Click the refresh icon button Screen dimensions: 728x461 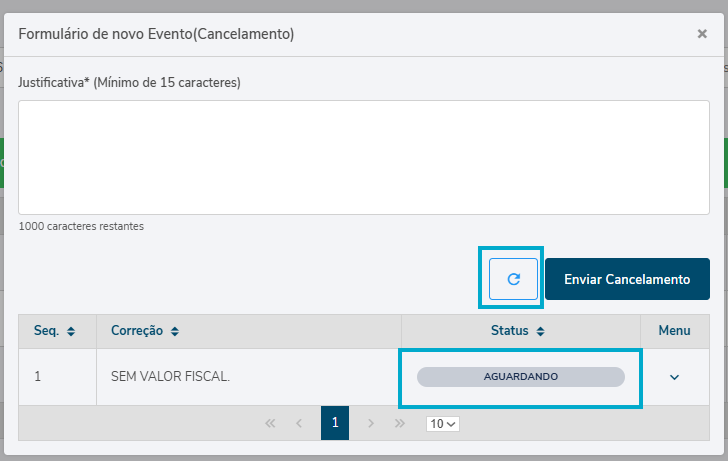point(513,279)
